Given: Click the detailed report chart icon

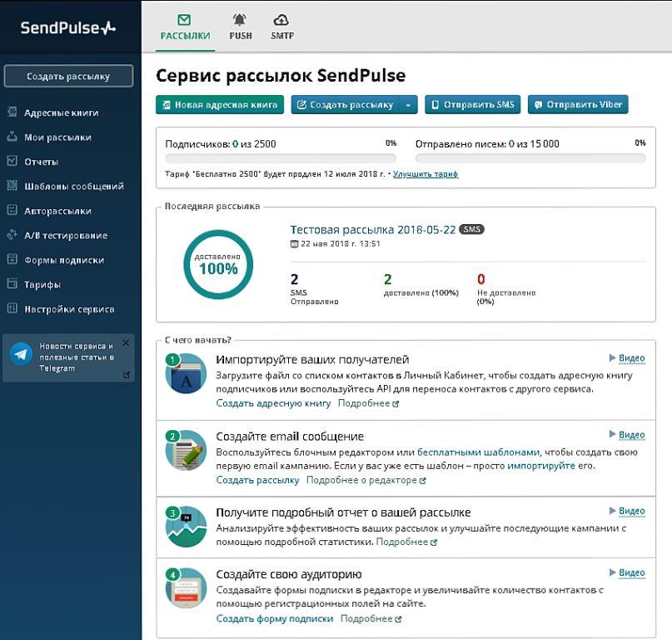Looking at the screenshot, I should (186, 527).
